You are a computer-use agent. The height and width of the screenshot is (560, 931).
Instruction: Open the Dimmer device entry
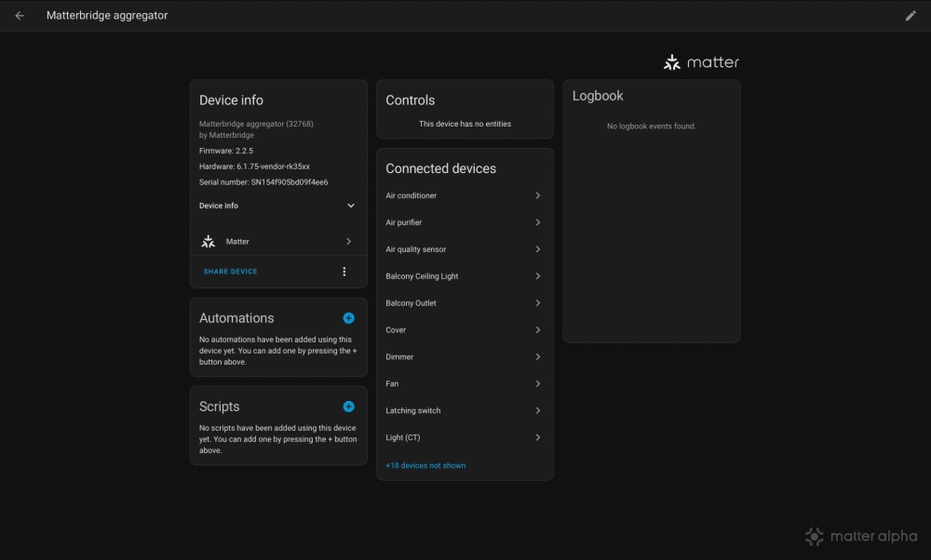pyautogui.click(x=399, y=357)
